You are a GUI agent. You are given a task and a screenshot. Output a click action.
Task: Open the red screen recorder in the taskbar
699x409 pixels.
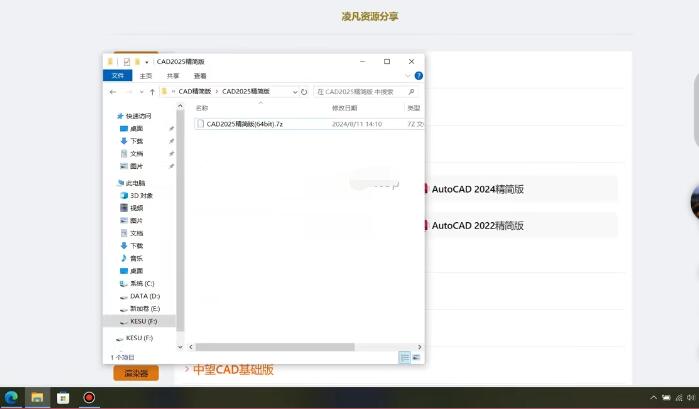89,397
